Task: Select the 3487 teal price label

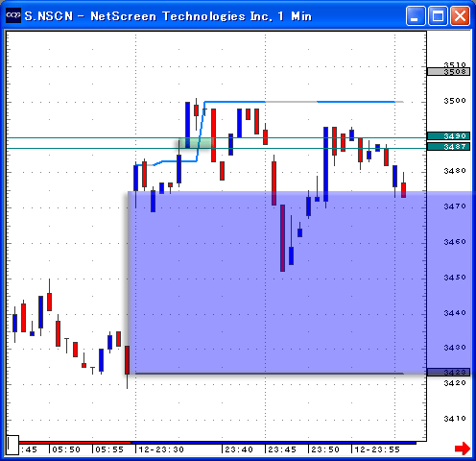Action: tap(448, 147)
